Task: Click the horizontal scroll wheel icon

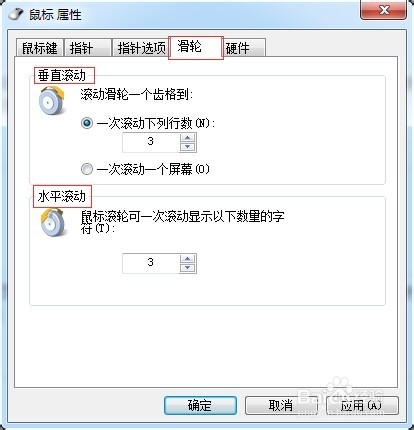Action: click(53, 222)
